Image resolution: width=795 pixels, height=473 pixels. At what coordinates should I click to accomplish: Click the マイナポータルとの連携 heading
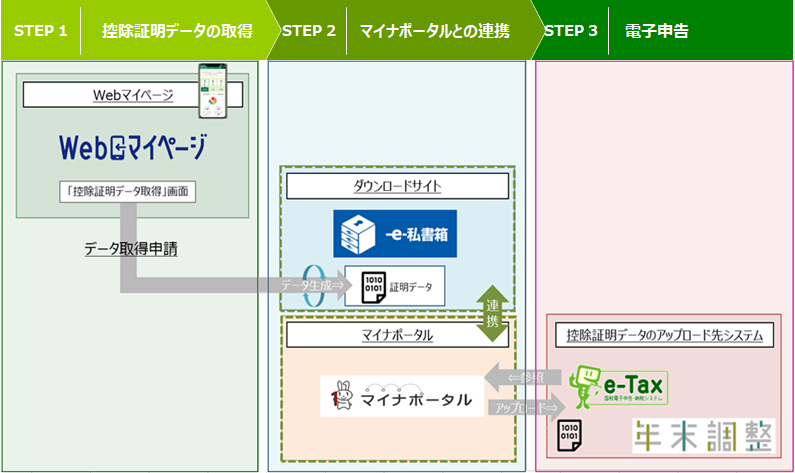click(435, 31)
